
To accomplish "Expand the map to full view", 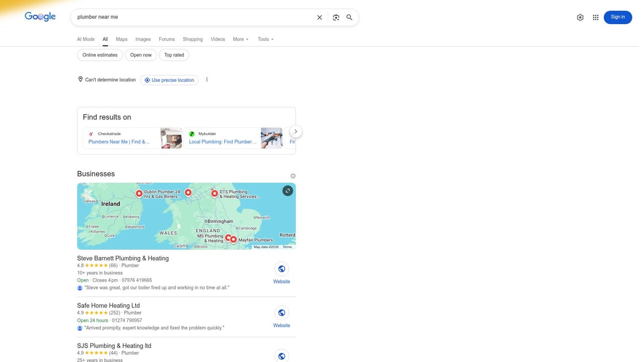I will tap(287, 191).
